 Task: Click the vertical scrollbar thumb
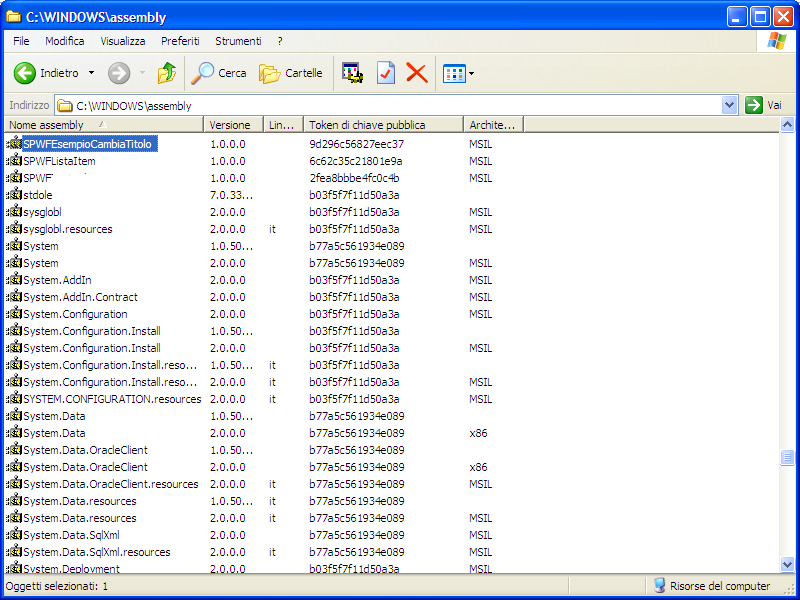point(787,457)
